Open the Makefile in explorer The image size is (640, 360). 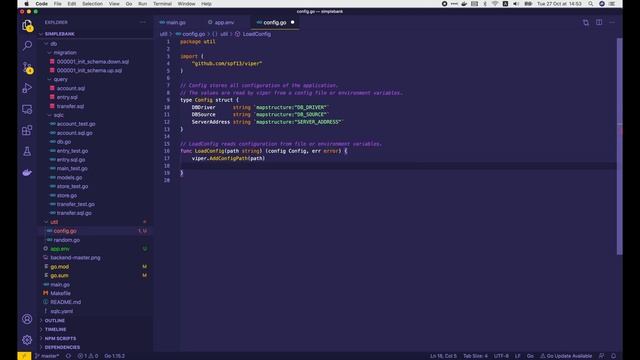coord(60,293)
